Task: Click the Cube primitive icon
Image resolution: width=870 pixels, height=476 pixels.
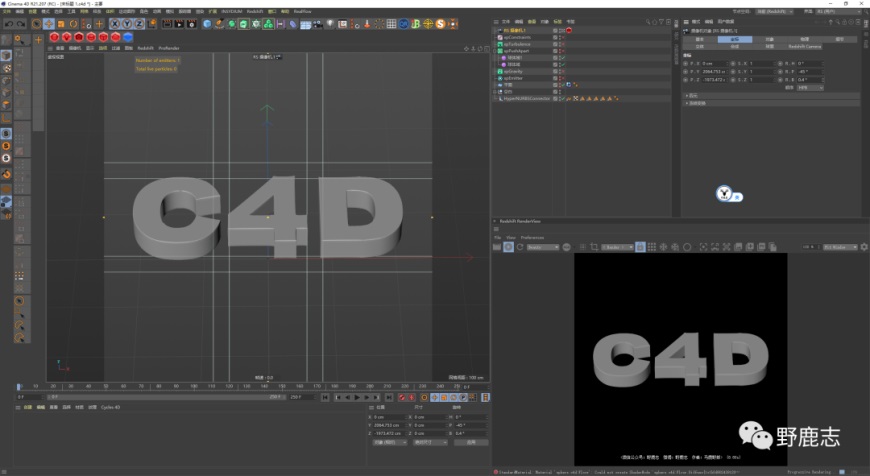Action: (207, 24)
